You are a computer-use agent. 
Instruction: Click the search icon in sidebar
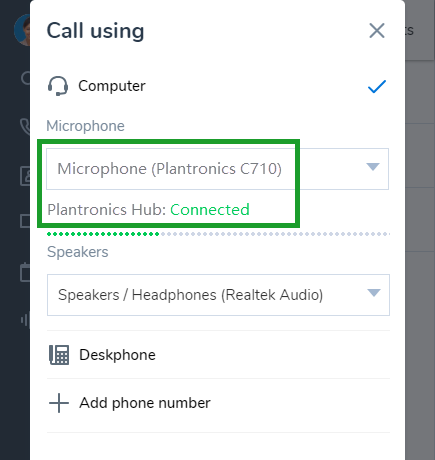(x=26, y=79)
